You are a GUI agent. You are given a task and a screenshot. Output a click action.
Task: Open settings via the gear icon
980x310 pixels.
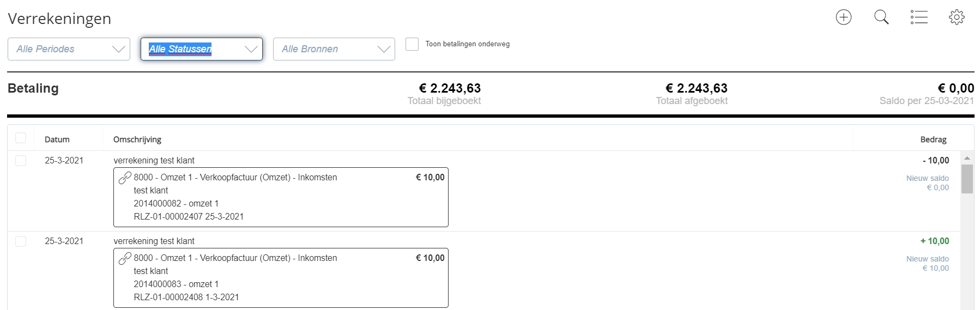[x=957, y=17]
